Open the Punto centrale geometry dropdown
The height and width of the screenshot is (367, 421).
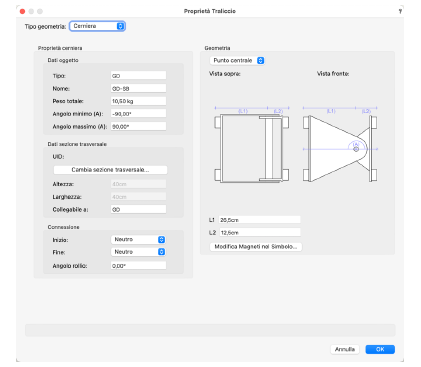[237, 60]
